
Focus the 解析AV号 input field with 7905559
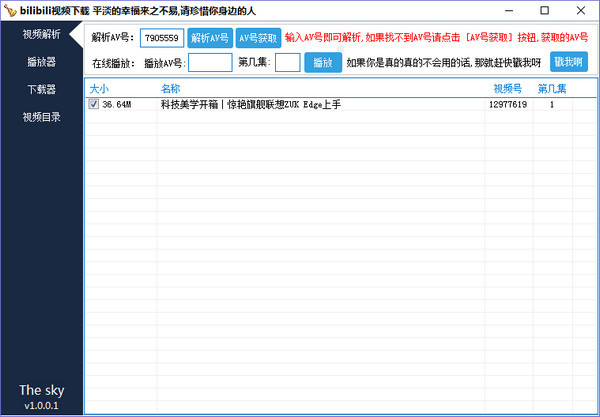pyautogui.click(x=161, y=38)
